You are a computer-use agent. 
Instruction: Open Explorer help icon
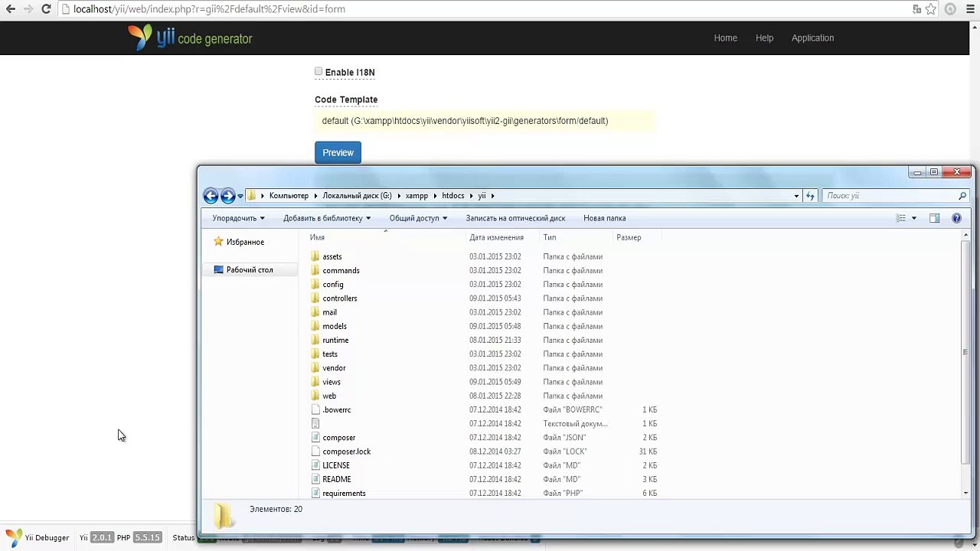point(956,218)
